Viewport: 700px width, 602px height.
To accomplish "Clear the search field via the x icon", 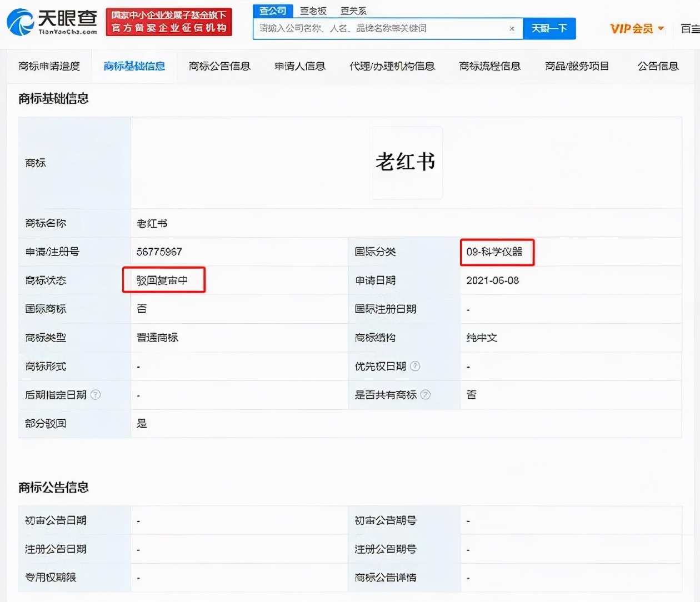I will coord(511,28).
